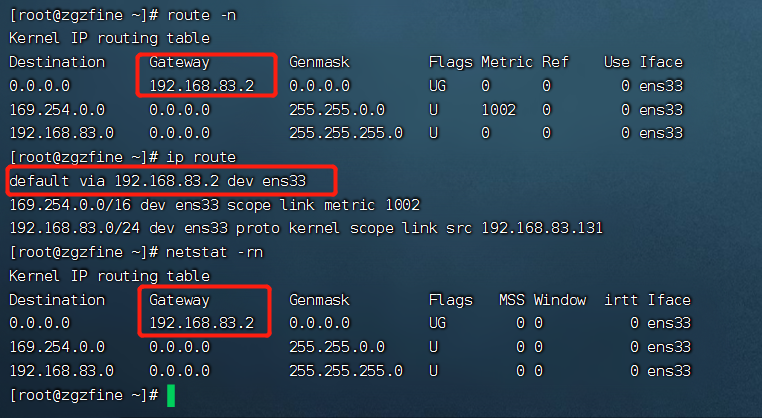
Task: Select the 'default via 192.168.83.2 dev ens33' line
Action: point(170,181)
